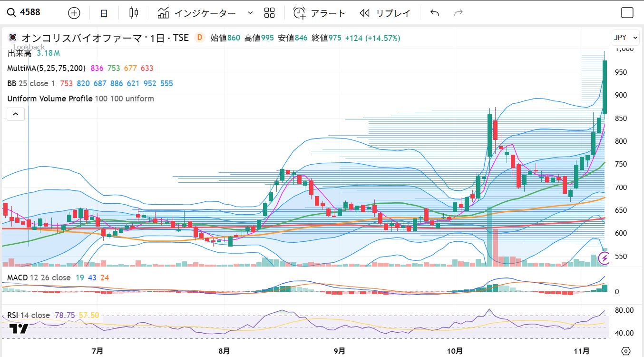This screenshot has height=357, width=644.
Task: Select the MultiMA(5,25,75,200) indicator legend
Action: click(47, 69)
